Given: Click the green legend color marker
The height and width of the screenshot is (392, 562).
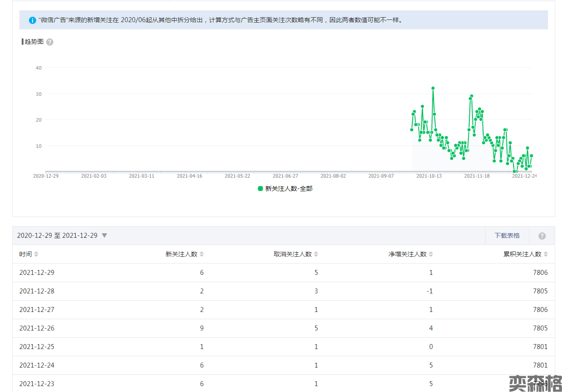Looking at the screenshot, I should tap(260, 189).
